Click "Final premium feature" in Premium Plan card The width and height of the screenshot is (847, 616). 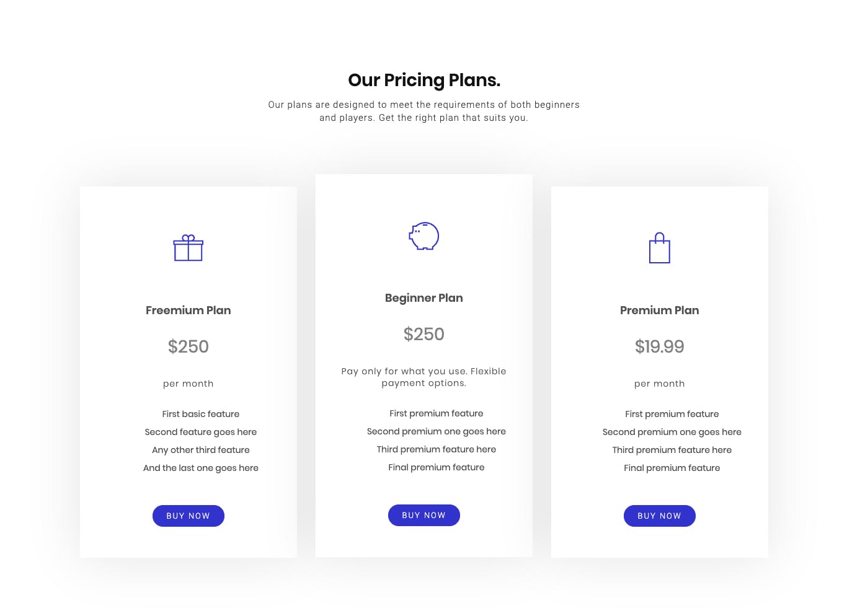[672, 468]
